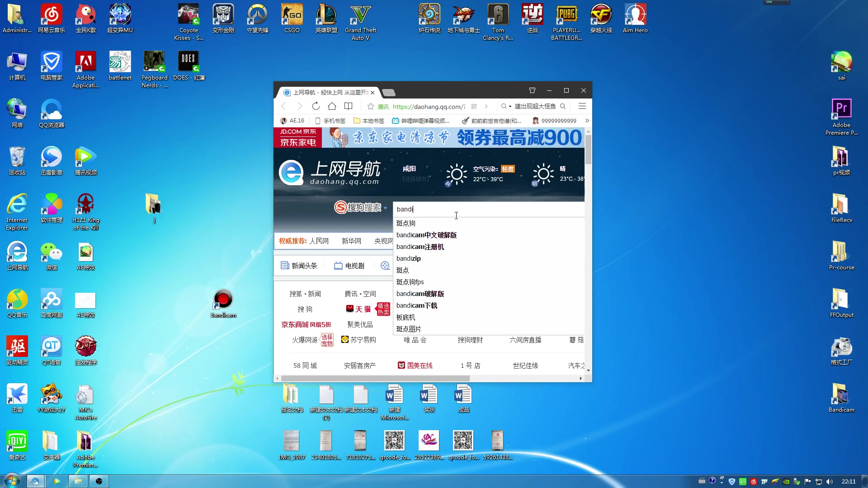Reload the page with refresh icon

coord(316,106)
